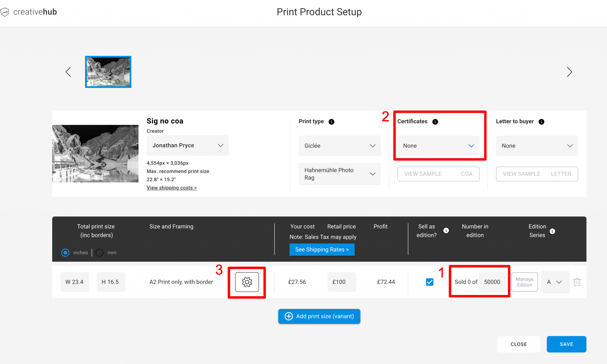Select the inches radio button
607x364 pixels.
coord(65,252)
